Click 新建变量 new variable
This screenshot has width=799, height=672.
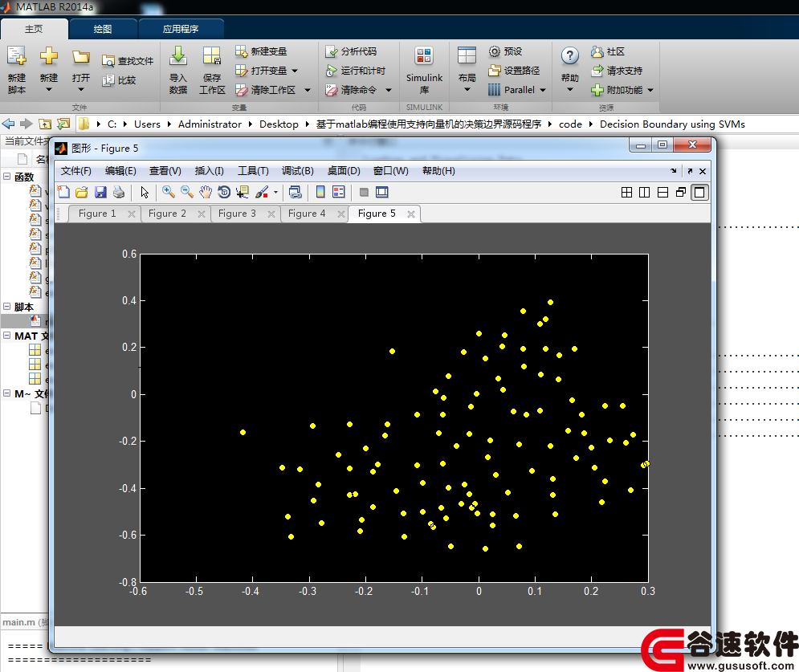[262, 51]
